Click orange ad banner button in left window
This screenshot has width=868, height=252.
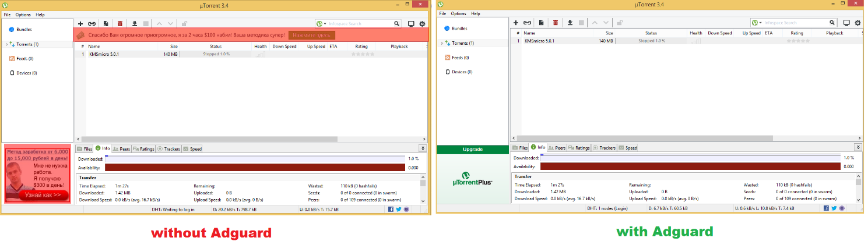[x=312, y=35]
